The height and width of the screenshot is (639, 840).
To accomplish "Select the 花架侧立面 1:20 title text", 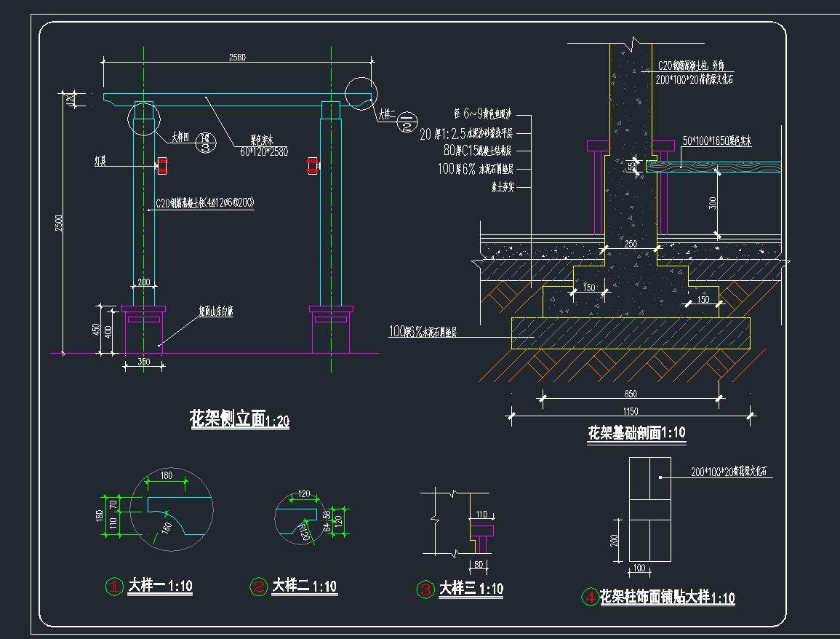I will click(239, 419).
